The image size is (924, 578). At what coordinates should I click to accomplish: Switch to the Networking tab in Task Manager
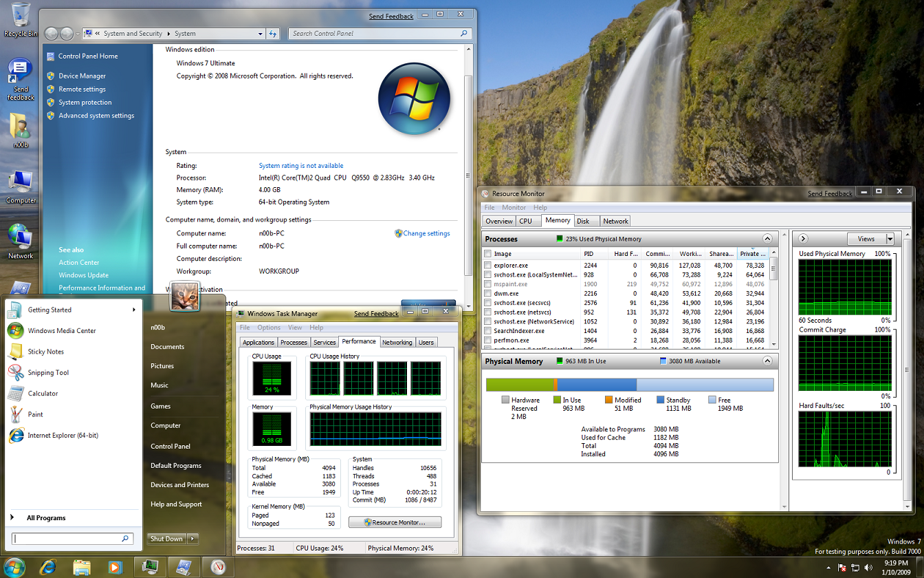[397, 342]
